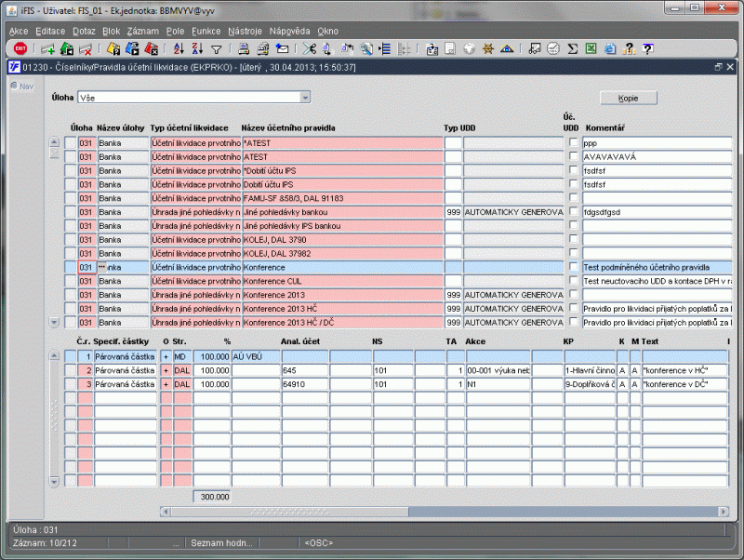Click the lower table vertical scrollbar track
Screen dimensions: 744x560
pos(54,418)
